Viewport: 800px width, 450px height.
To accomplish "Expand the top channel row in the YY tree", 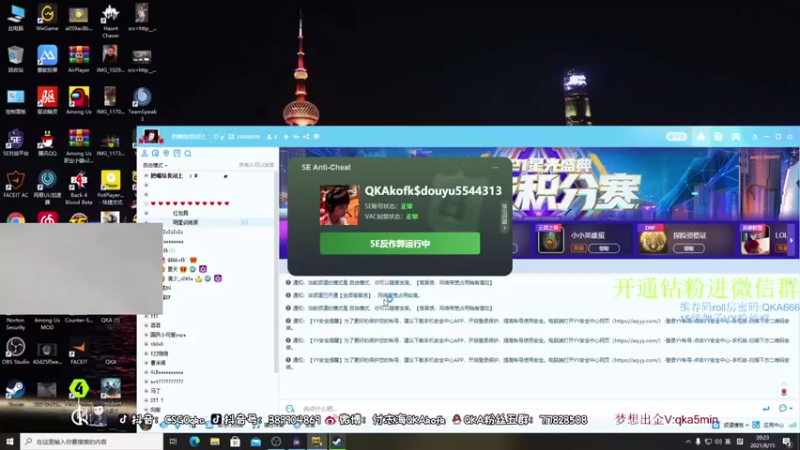I will pos(146,176).
